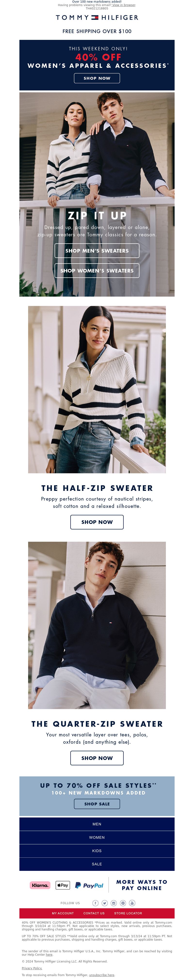Open the Instagram follow icon
The width and height of the screenshot is (194, 980).
pyautogui.click(x=113, y=903)
